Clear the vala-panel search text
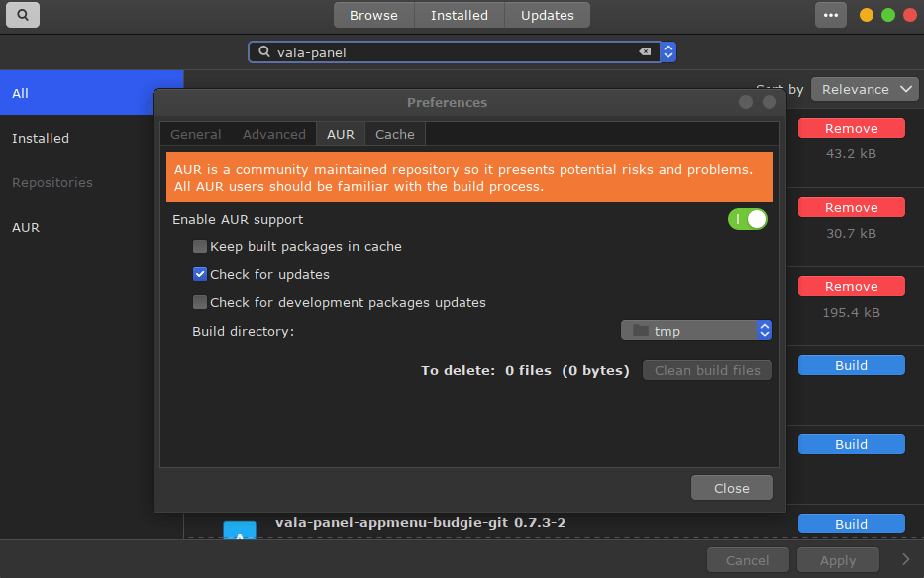Image resolution: width=924 pixels, height=578 pixels. coord(645,52)
